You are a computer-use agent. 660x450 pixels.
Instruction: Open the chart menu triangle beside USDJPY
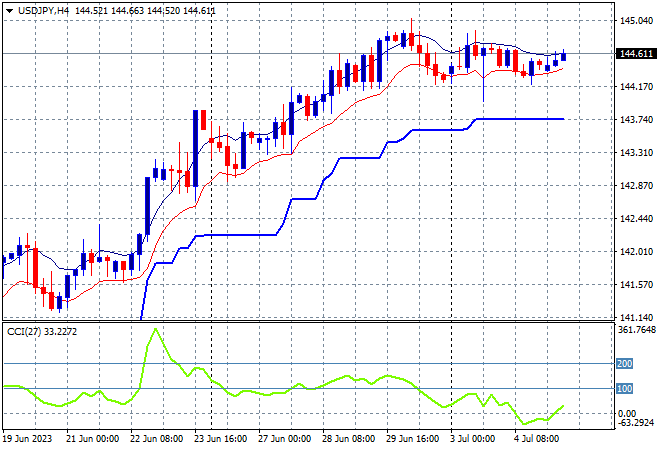(10, 11)
